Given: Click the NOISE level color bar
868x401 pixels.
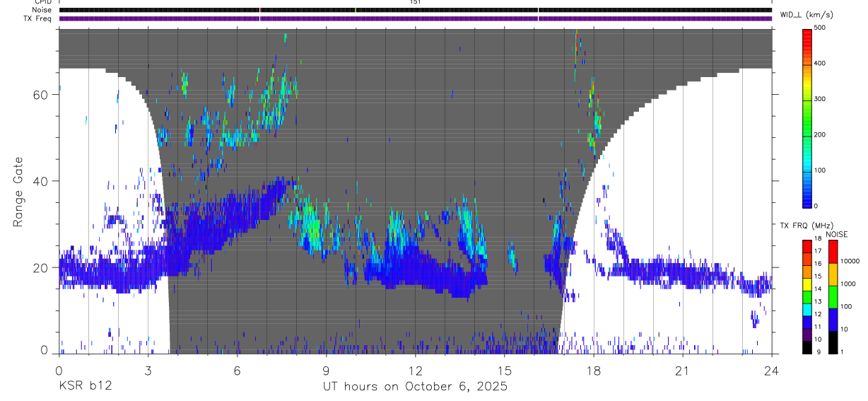Looking at the screenshot, I should point(832,296).
